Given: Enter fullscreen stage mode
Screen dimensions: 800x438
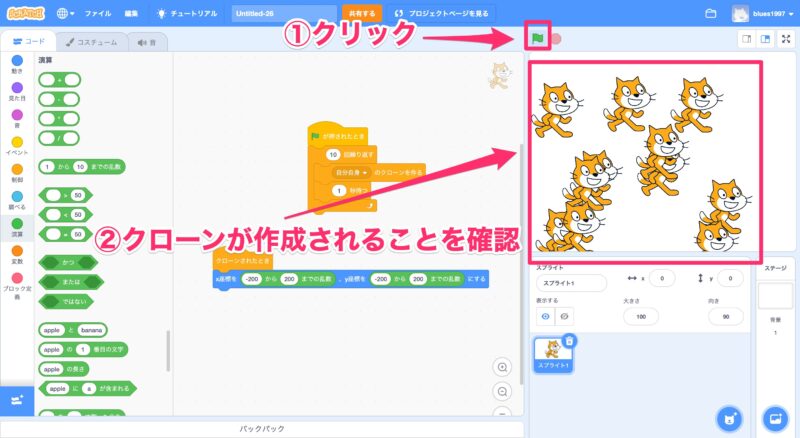Looking at the screenshot, I should [786, 39].
